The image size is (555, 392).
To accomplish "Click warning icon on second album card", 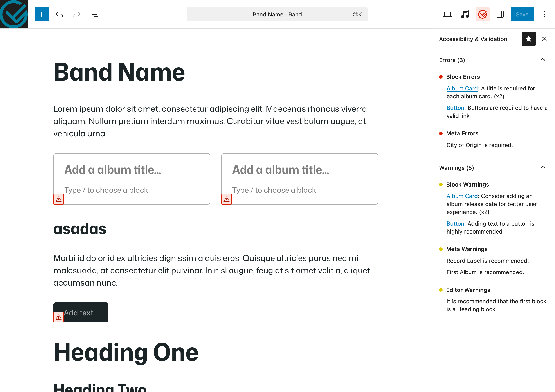I will click(x=227, y=199).
